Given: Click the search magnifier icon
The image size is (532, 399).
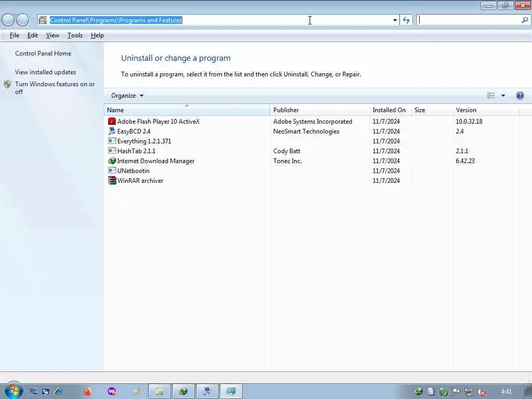Looking at the screenshot, I should coord(525,20).
